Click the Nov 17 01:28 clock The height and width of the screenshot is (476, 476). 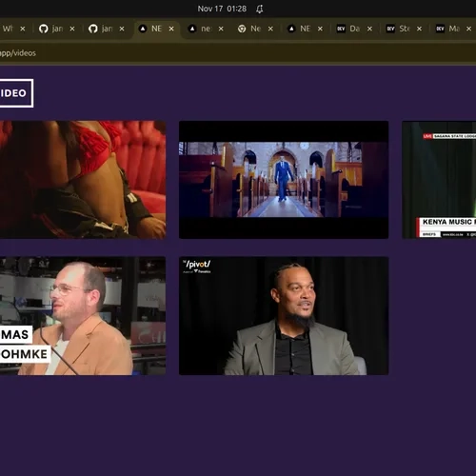click(222, 9)
